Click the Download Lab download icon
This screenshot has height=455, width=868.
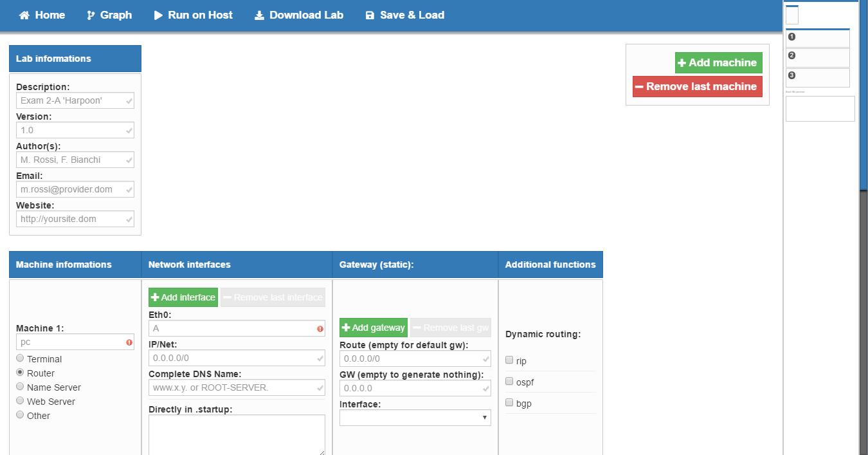(259, 15)
